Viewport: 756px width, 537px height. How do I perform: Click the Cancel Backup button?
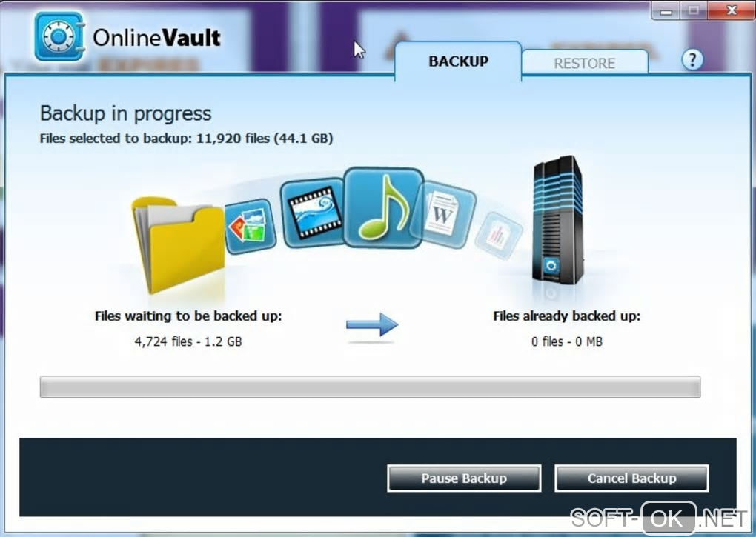pos(631,478)
